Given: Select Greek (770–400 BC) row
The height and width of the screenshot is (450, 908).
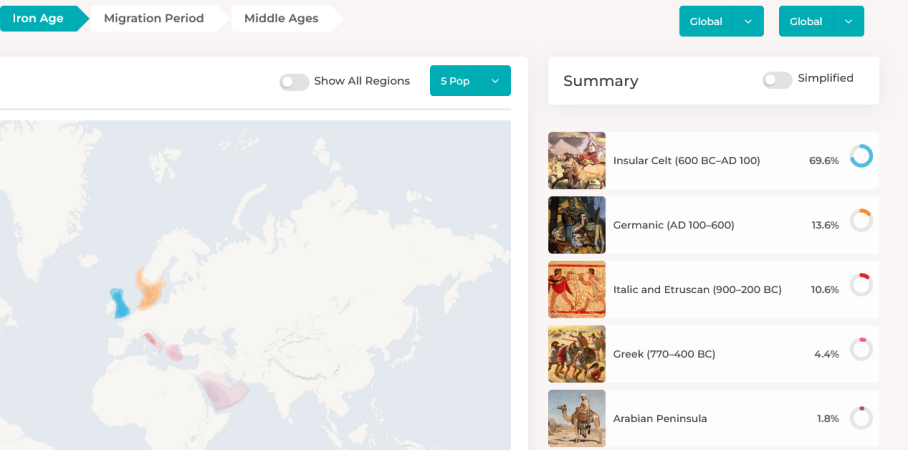Looking at the screenshot, I should (713, 354).
